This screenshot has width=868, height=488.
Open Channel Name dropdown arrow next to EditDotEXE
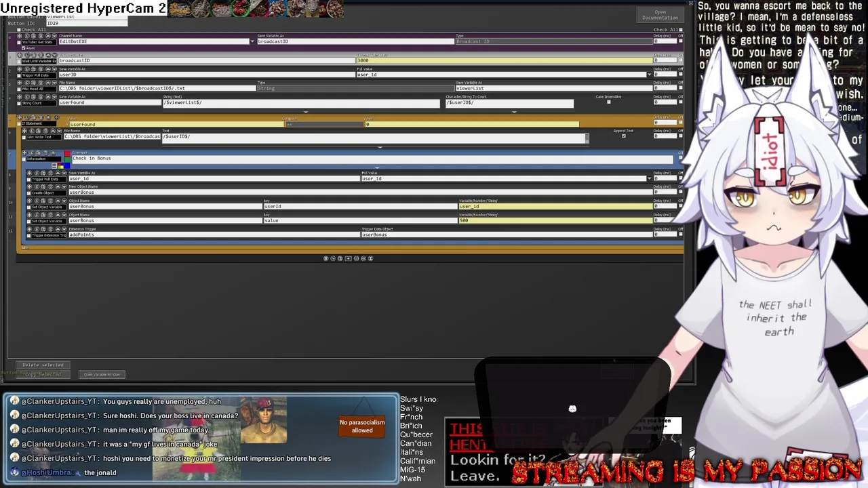(x=252, y=41)
